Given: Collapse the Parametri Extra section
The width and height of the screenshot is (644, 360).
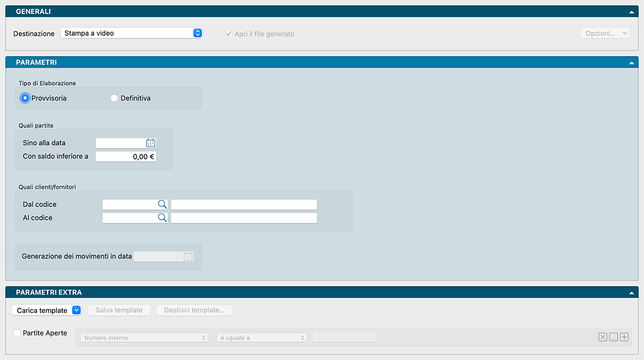Looking at the screenshot, I should [x=632, y=293].
